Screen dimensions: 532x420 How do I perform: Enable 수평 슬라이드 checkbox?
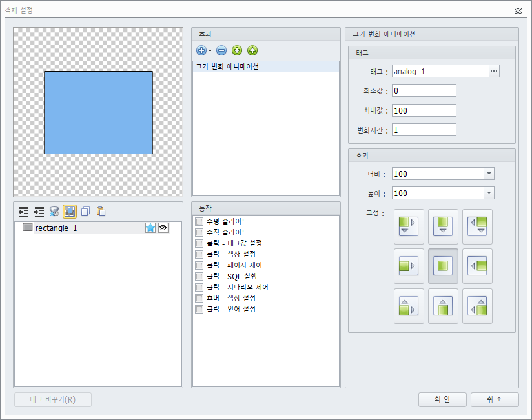click(199, 222)
